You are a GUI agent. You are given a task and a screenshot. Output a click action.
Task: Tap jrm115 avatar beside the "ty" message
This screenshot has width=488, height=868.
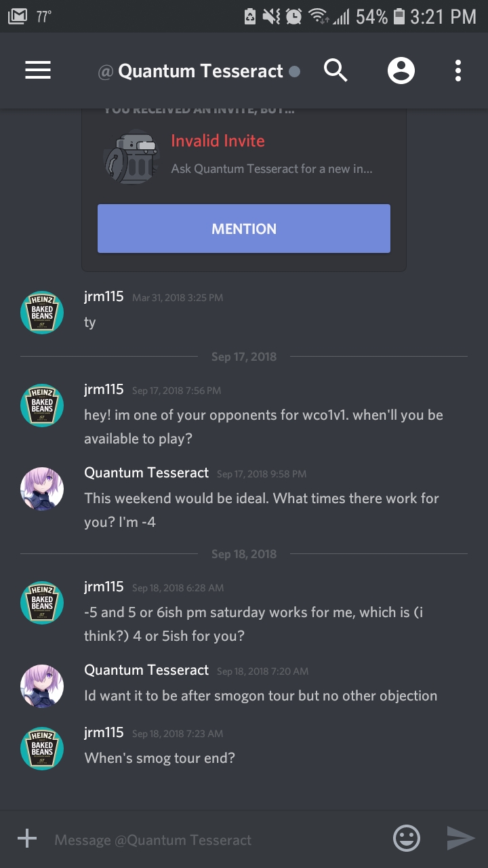pos(42,313)
